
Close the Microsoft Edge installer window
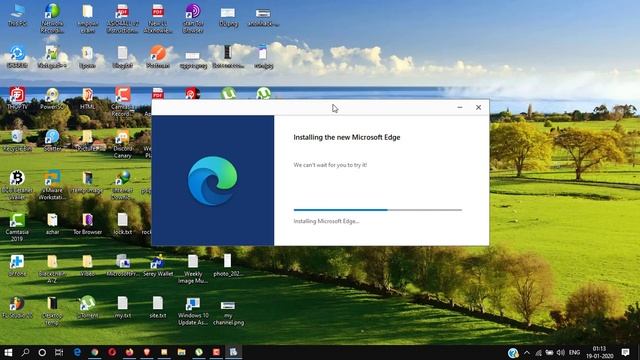(478, 107)
